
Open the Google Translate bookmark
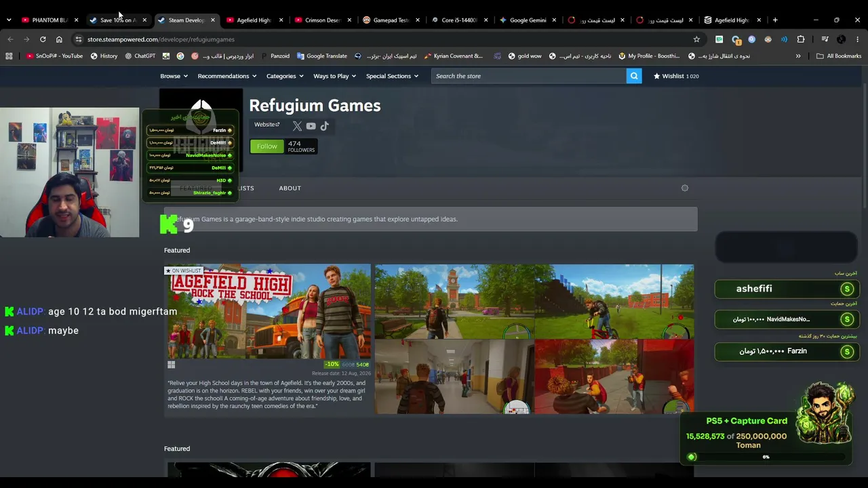321,56
